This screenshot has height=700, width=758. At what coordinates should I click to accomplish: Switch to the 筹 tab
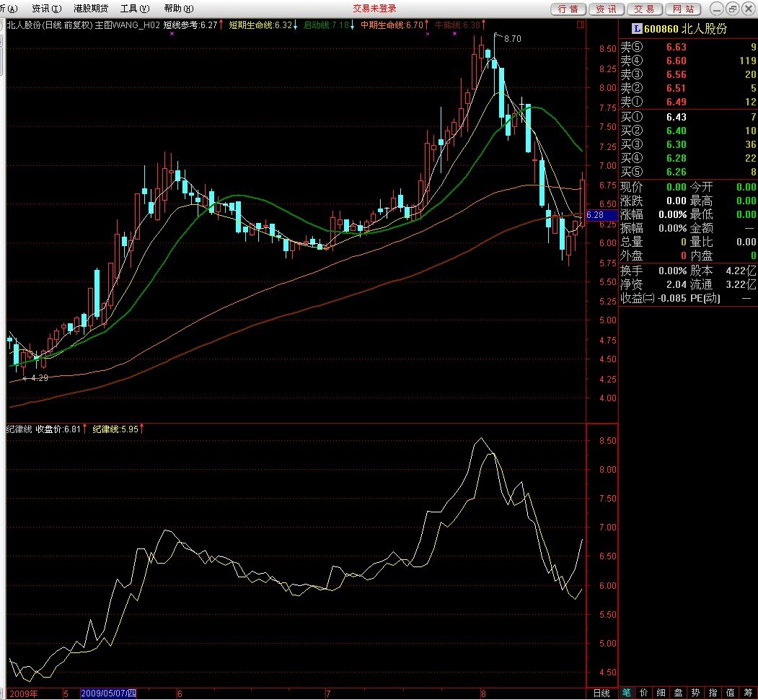pos(748,693)
